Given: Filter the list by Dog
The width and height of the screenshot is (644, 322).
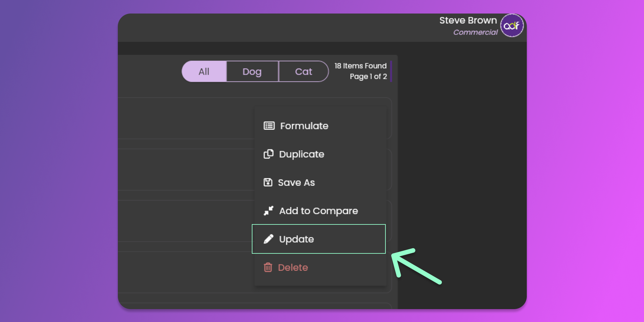Looking at the screenshot, I should click(x=252, y=71).
